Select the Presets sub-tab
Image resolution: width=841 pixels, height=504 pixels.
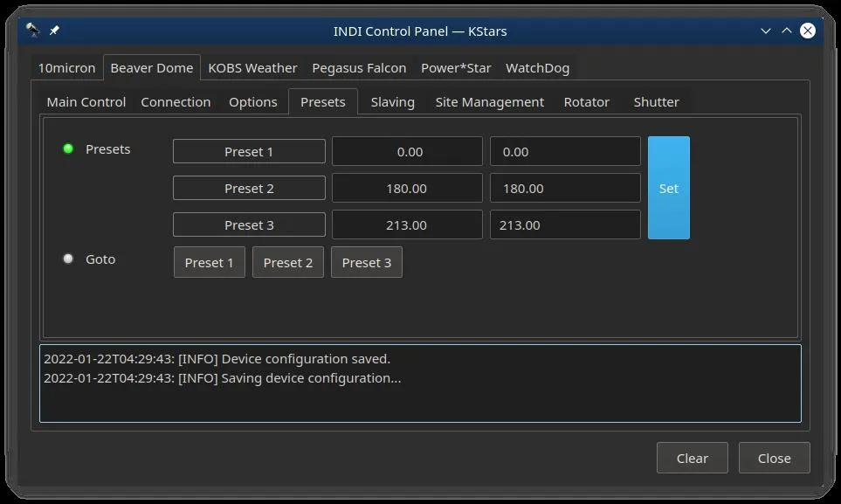point(323,102)
